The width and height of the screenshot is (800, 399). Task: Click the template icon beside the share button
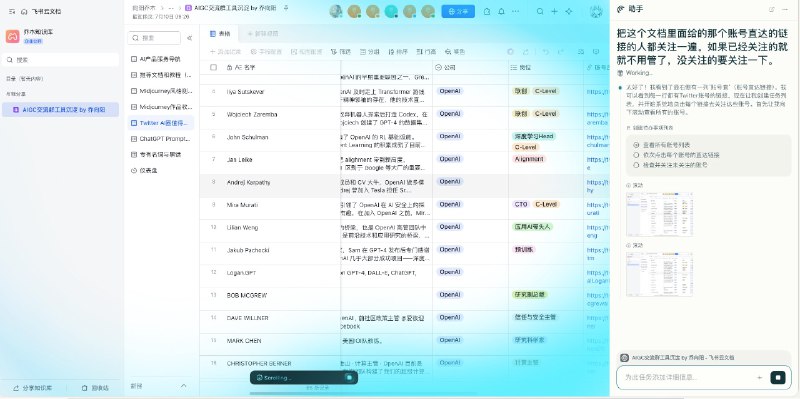tap(487, 11)
